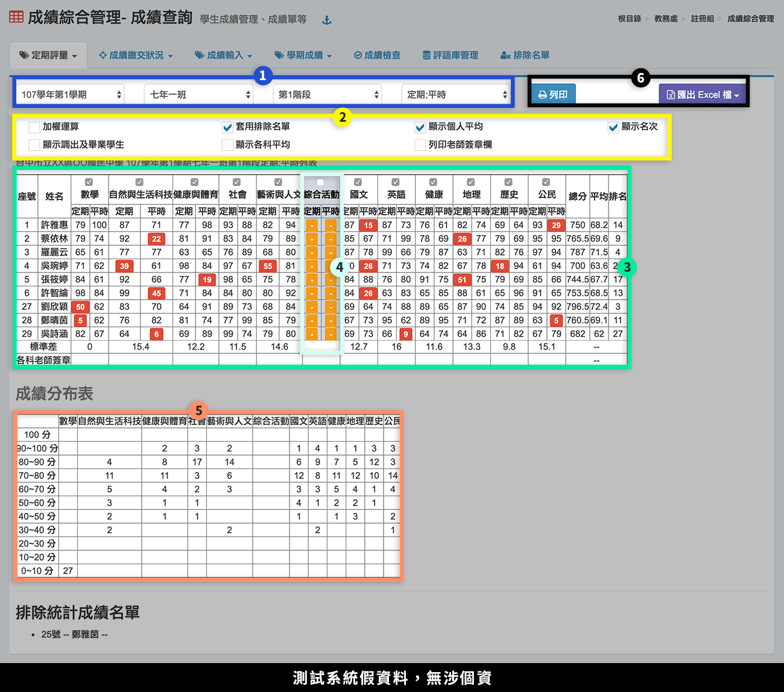
Task: Click the 總分 column header
Action: tap(577, 197)
